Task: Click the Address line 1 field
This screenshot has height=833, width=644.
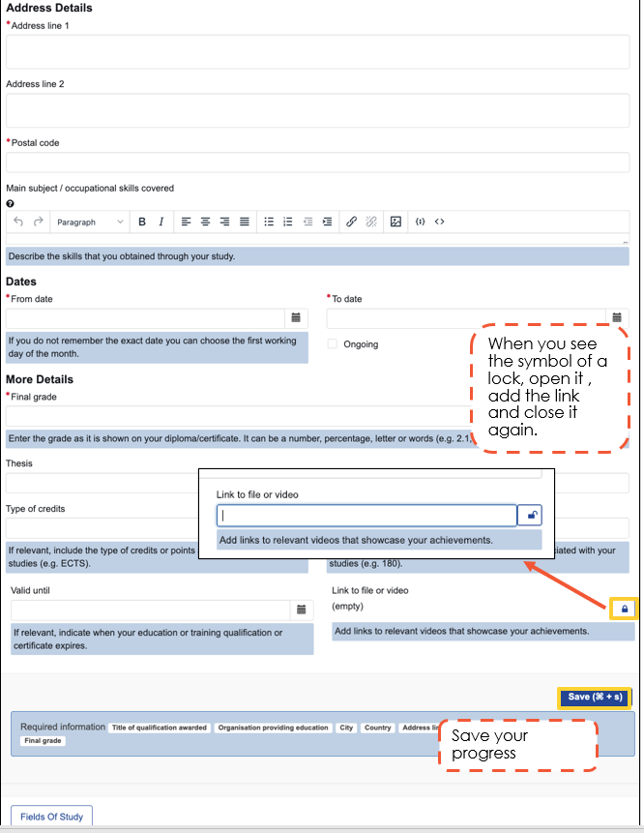Action: click(x=317, y=51)
